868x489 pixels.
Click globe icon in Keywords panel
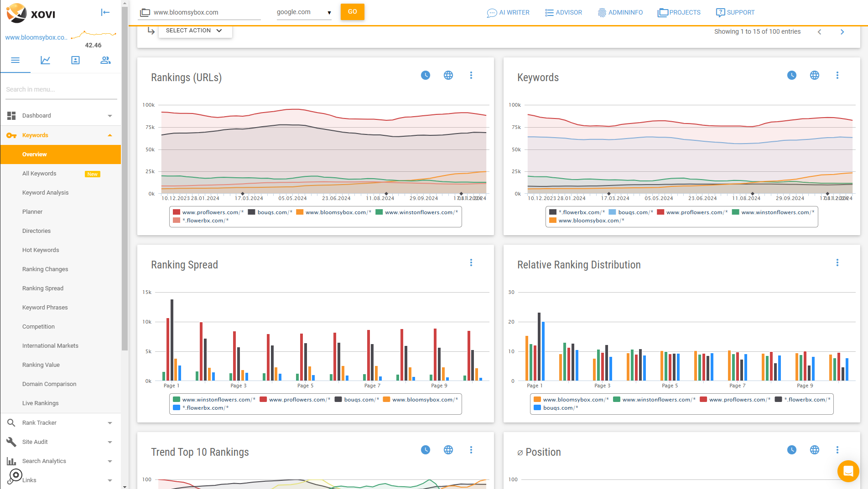coord(815,75)
